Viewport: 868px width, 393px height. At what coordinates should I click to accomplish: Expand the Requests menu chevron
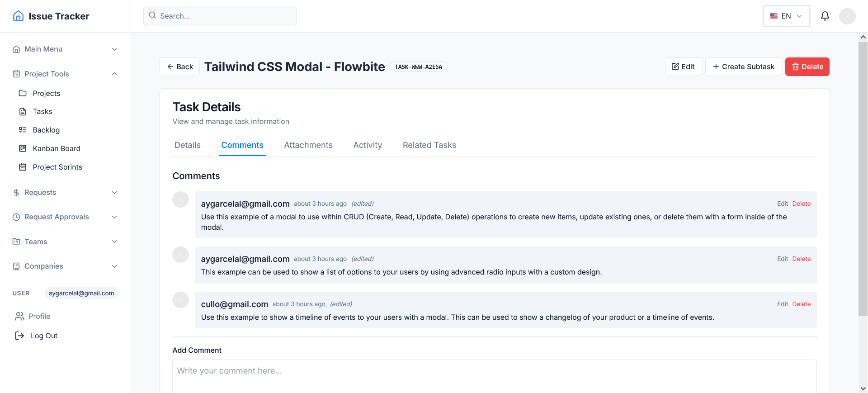click(114, 192)
